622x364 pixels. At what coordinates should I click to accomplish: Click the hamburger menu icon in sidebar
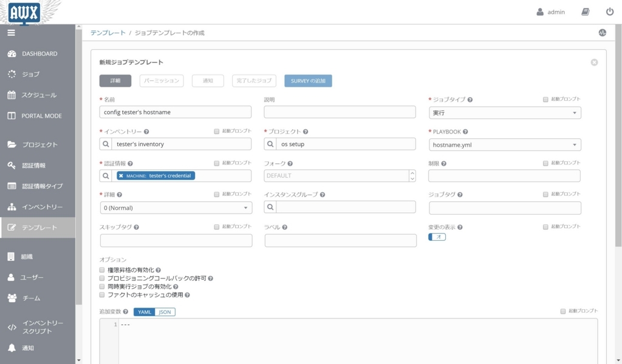click(11, 33)
